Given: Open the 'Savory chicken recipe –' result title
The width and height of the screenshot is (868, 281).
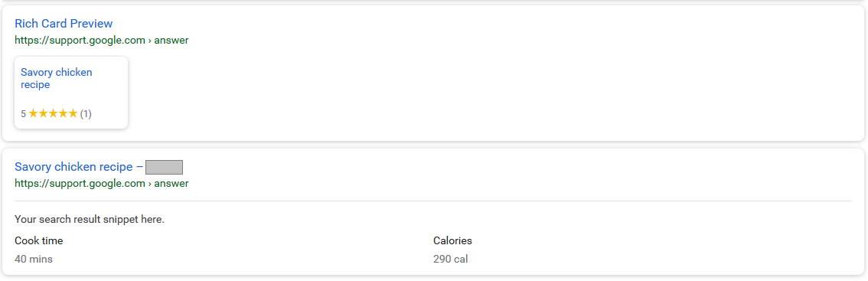Looking at the screenshot, I should click(79, 167).
